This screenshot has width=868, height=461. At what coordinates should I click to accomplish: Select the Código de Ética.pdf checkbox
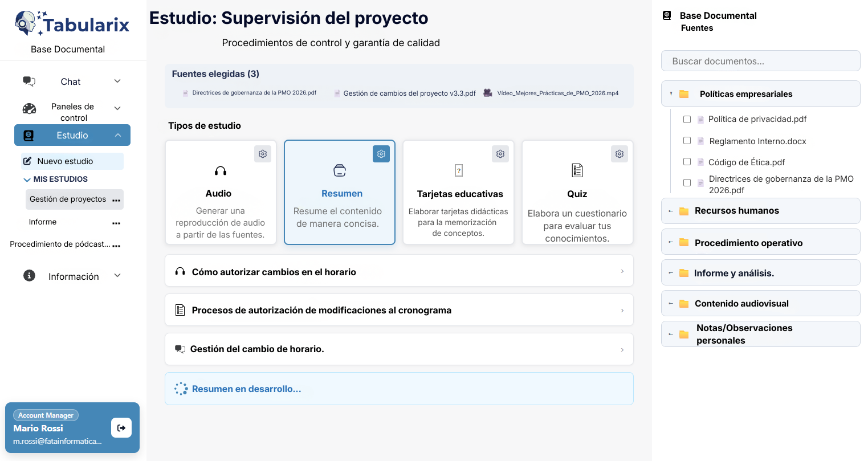coord(687,162)
